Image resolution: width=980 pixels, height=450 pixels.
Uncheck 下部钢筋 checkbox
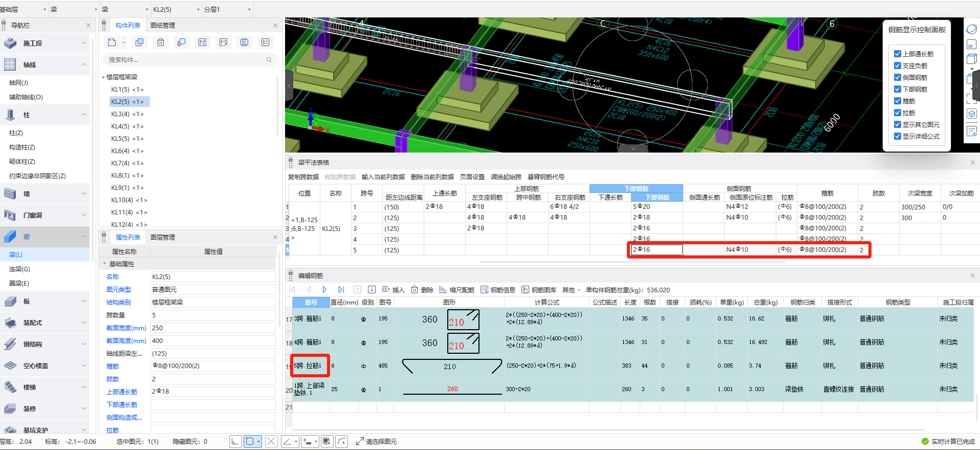[x=898, y=89]
